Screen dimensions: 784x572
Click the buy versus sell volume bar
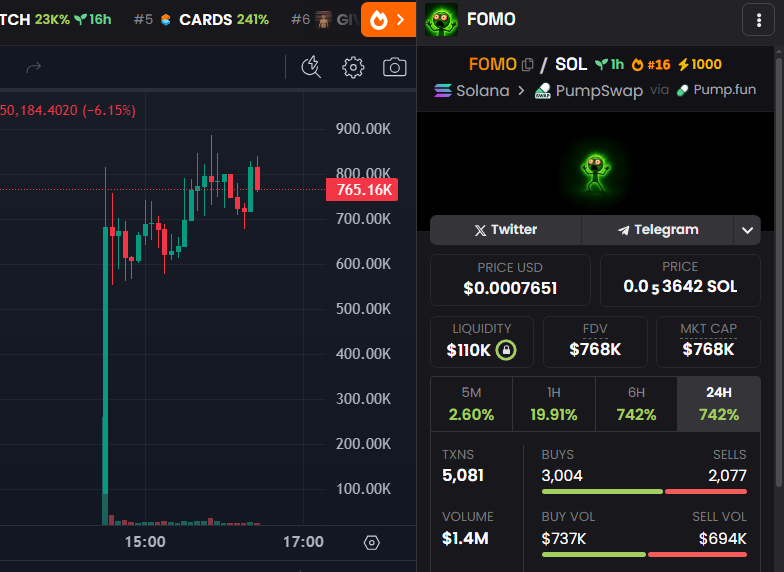(644, 554)
